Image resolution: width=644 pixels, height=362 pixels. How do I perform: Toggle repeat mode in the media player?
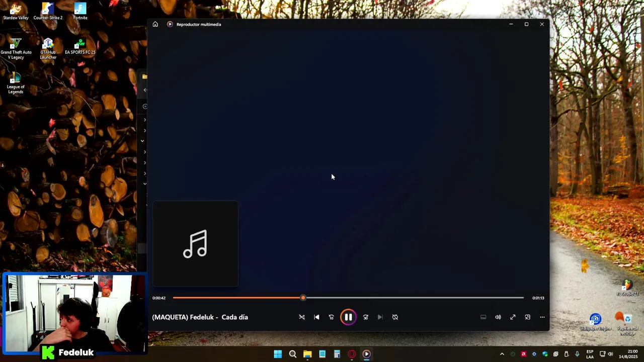(395, 317)
